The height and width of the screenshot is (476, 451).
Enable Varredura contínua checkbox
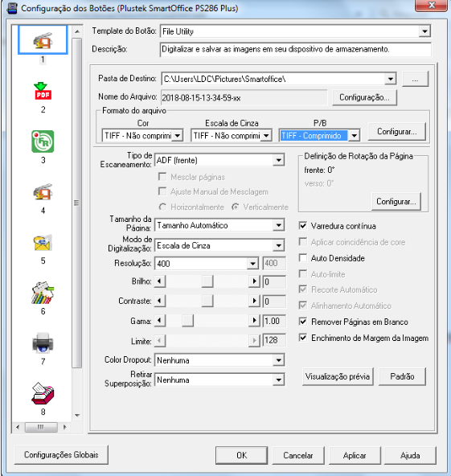(303, 226)
